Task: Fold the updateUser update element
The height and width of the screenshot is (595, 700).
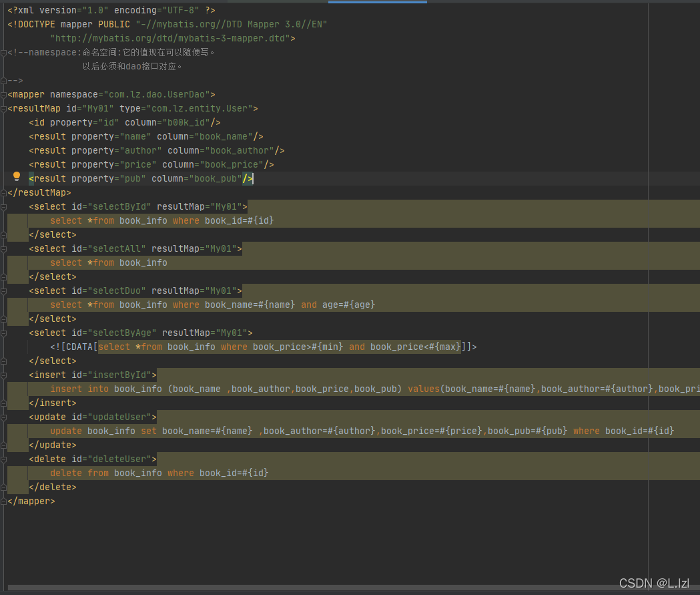Action: coord(3,417)
